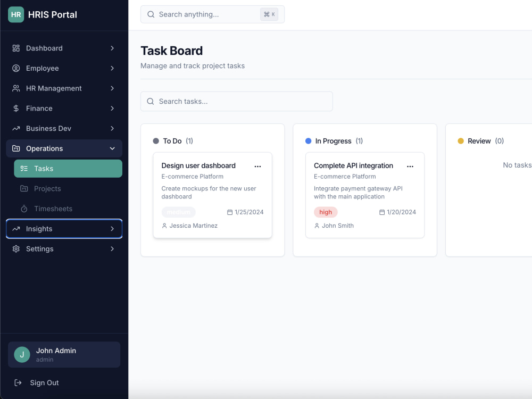Open the Tasks menu item
Screen dimensions: 532x399
[68, 168]
